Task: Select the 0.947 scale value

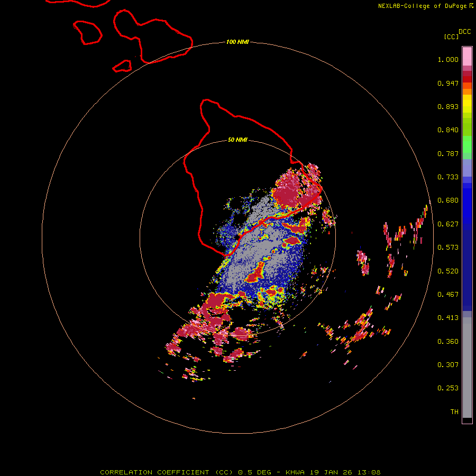Action: [x=448, y=83]
